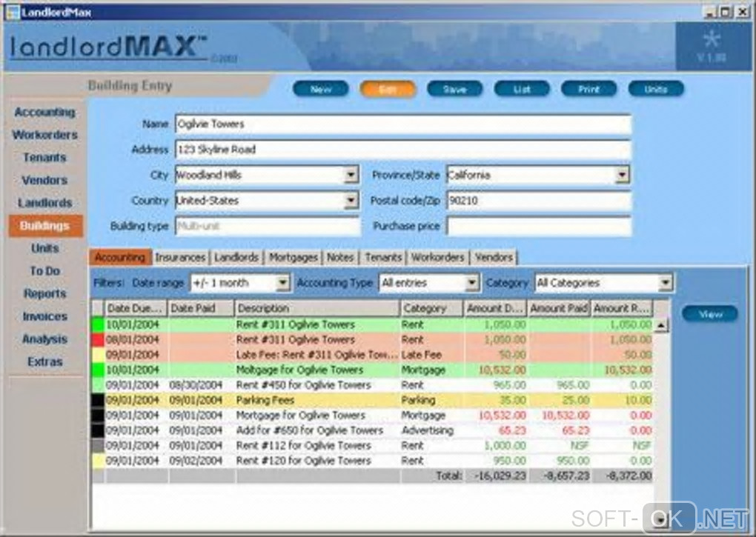756x537 pixels.
Task: Go to Tenants in the sidebar
Action: (x=44, y=158)
